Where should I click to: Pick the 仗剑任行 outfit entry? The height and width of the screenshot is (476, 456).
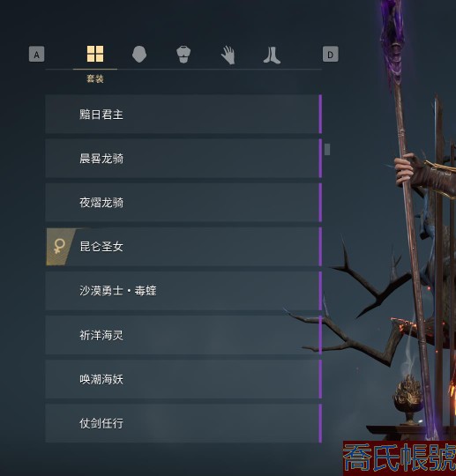183,423
